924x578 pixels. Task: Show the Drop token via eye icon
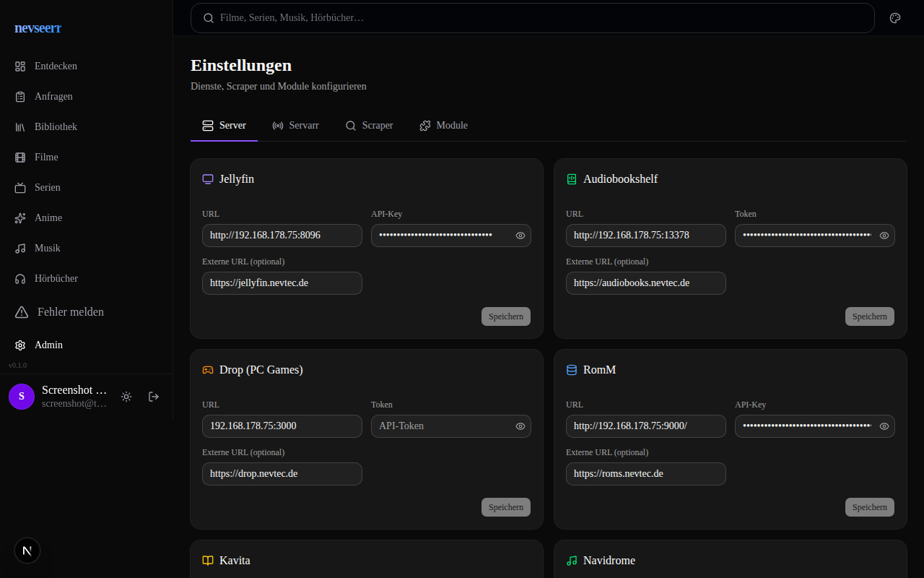(x=520, y=426)
